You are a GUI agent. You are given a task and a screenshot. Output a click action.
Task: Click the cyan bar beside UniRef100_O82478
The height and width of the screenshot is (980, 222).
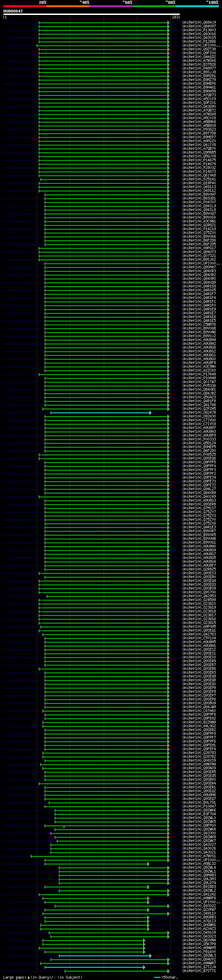(101, 413)
